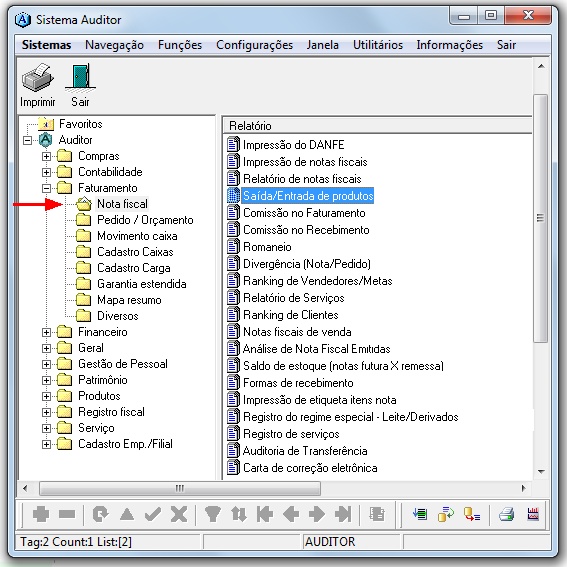
Task: Click the go-to-last-record arrow icon
Action: click(343, 514)
